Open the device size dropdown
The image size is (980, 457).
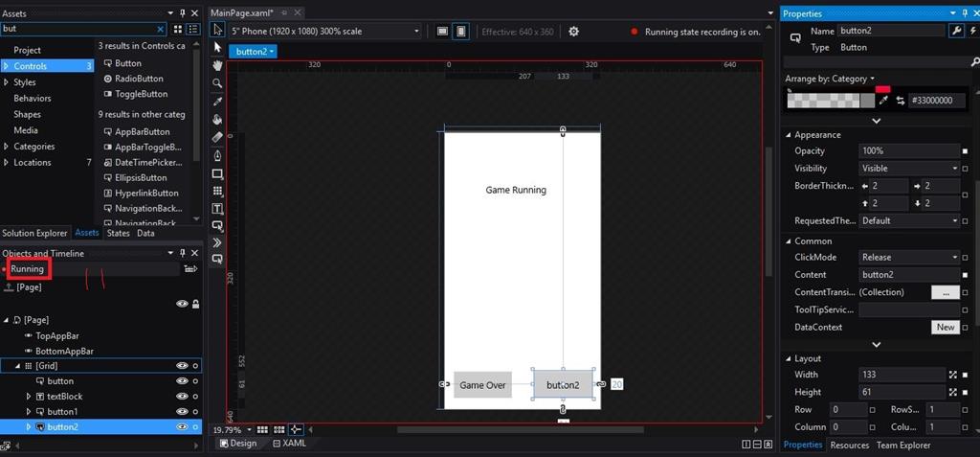325,32
